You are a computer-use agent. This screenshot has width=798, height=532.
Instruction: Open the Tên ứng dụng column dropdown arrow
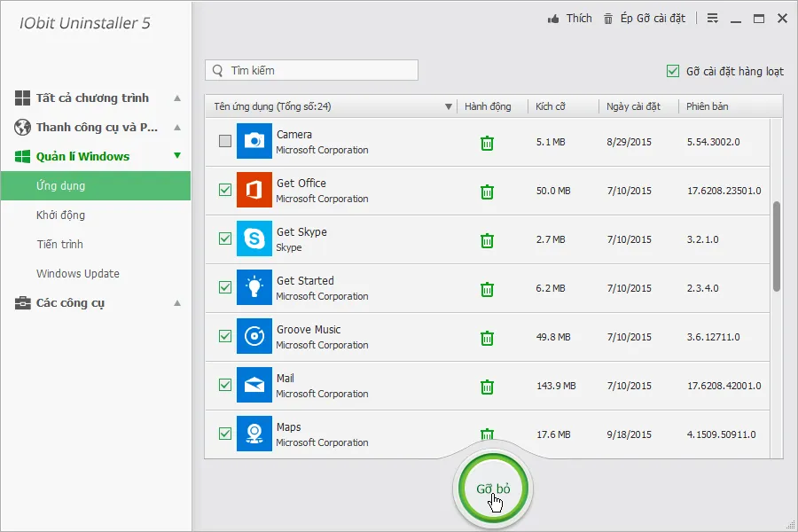(448, 107)
